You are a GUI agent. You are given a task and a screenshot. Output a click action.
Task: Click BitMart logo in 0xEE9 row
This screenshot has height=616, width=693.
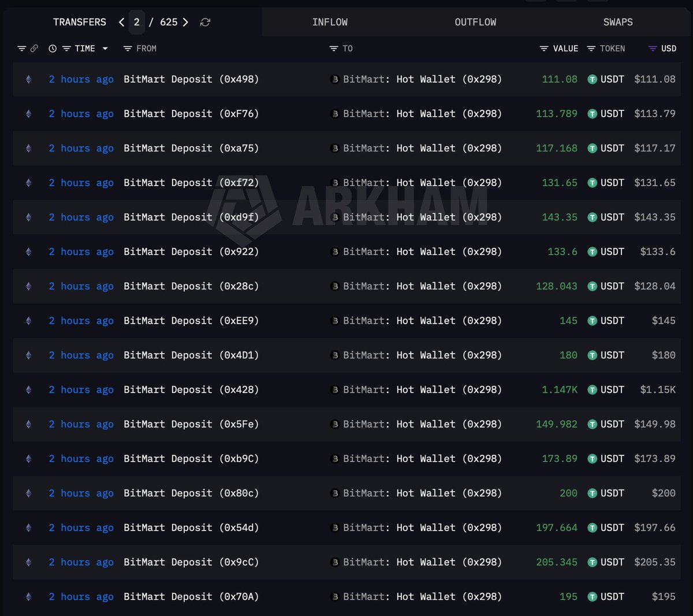pyautogui.click(x=334, y=321)
